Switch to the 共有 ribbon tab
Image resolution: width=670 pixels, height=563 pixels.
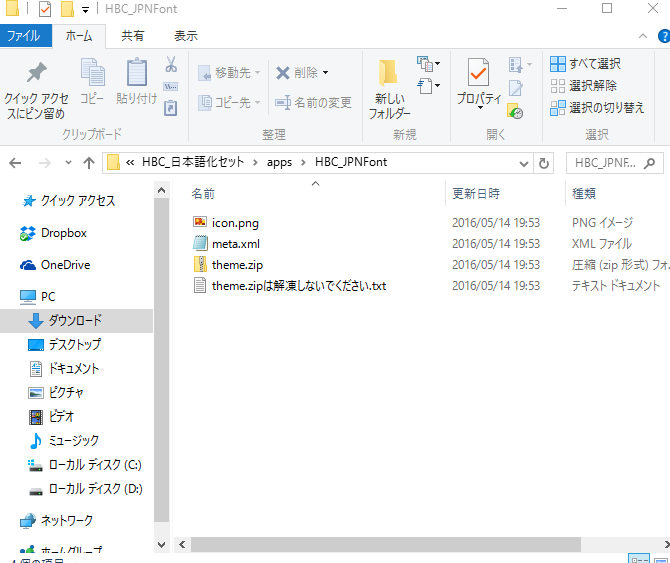click(x=132, y=36)
